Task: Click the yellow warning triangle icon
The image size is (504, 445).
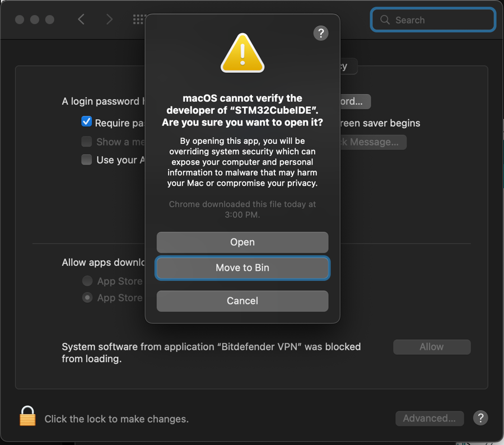Action: coord(242,53)
